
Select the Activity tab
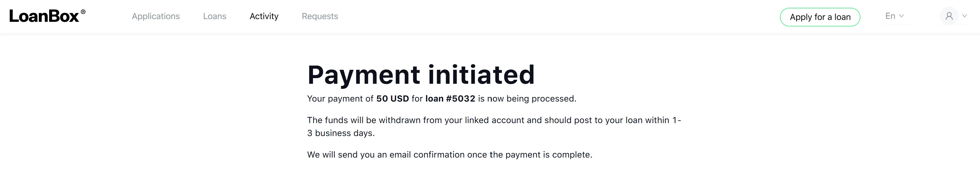[264, 16]
